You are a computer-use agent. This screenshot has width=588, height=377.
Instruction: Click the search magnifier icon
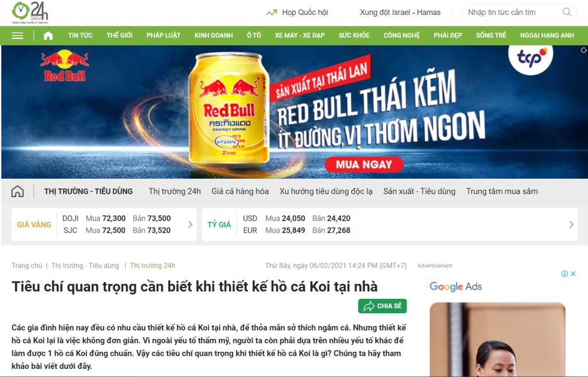[567, 13]
